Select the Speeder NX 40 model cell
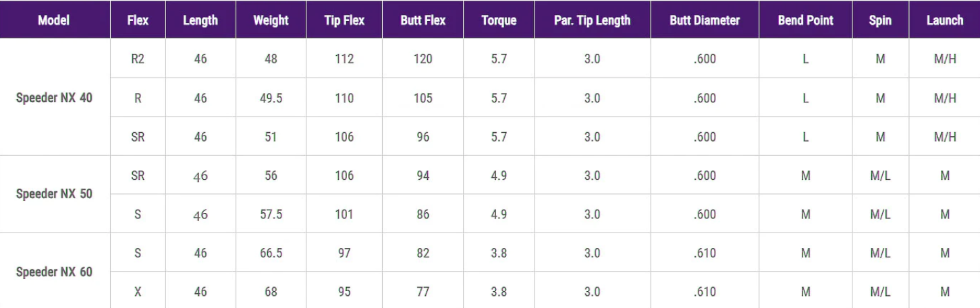 (x=54, y=98)
